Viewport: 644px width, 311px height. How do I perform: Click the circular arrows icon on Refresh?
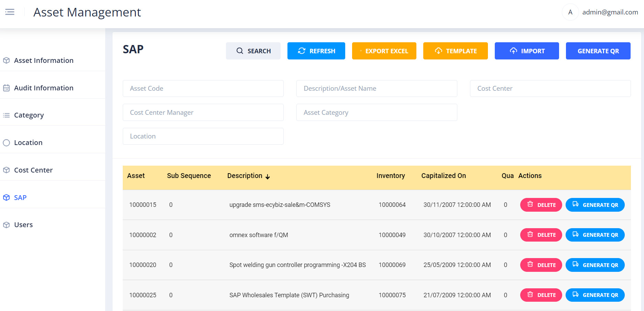[x=302, y=51]
